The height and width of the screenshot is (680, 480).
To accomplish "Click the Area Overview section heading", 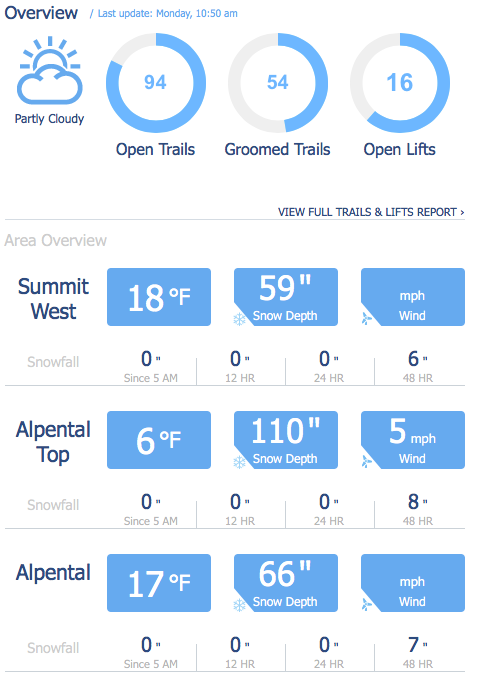I will 56,240.
